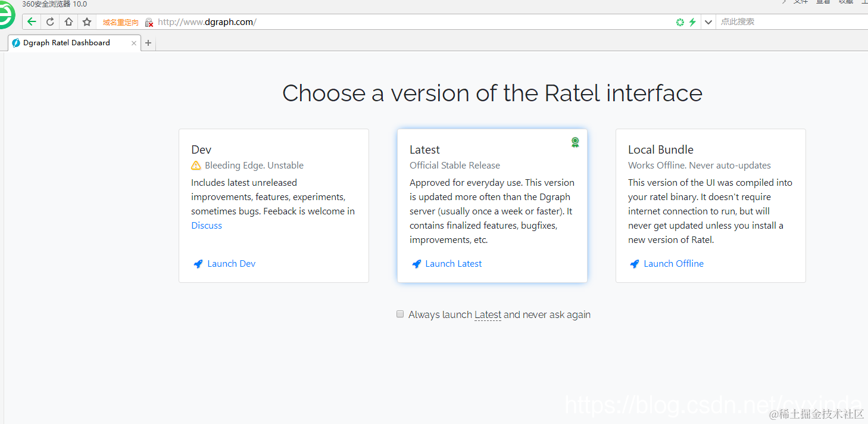The image size is (868, 424).
Task: Click the browser back arrow
Action: (32, 22)
